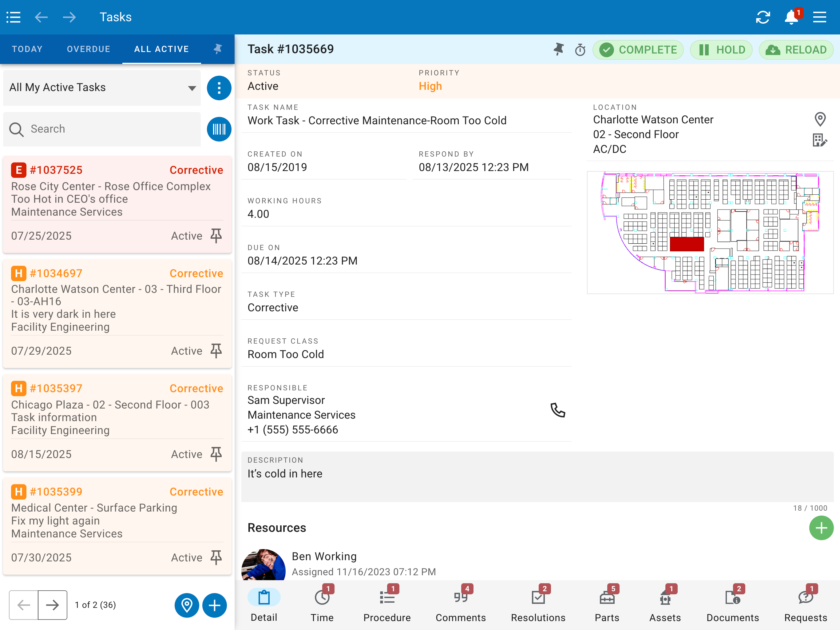Screen dimensions: 840x630
Task: Toggle pin in Task #1035669 header
Action: [558, 50]
